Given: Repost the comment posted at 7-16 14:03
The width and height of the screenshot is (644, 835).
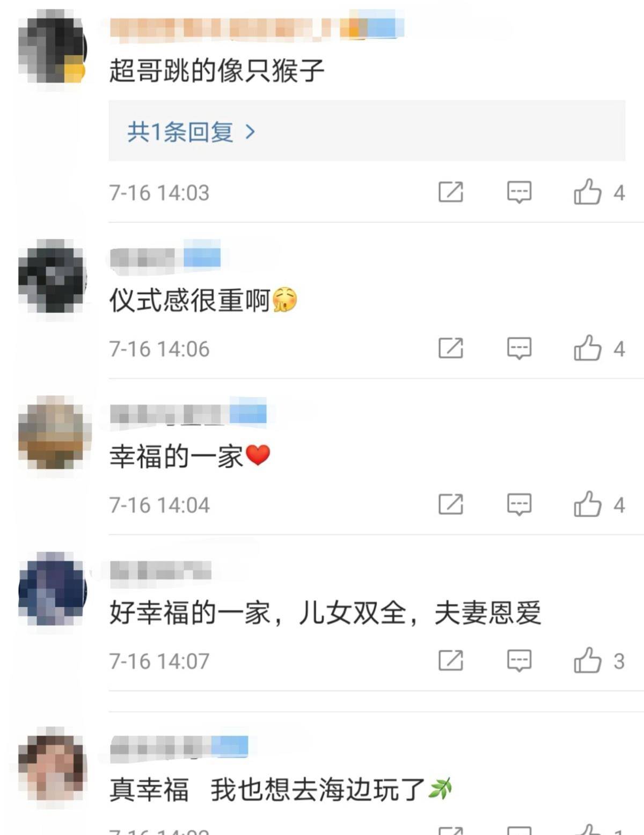Looking at the screenshot, I should (x=450, y=192).
